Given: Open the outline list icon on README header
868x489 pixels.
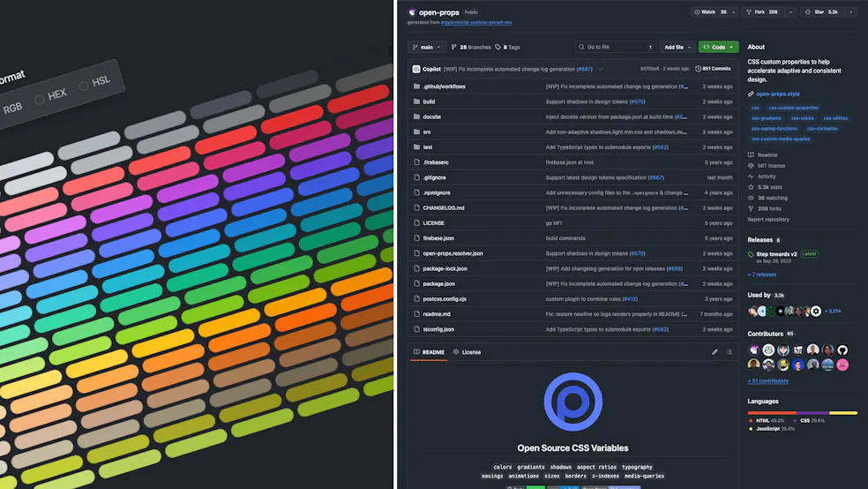Looking at the screenshot, I should coord(729,352).
